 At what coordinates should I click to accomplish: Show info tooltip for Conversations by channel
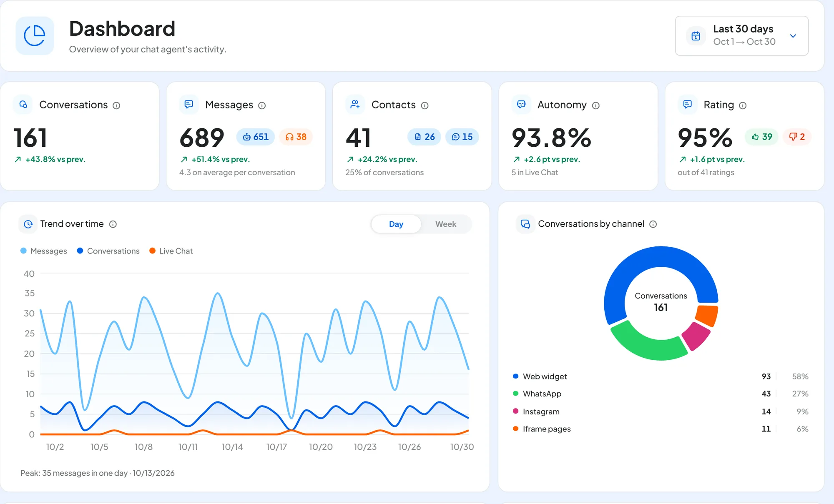pyautogui.click(x=653, y=224)
